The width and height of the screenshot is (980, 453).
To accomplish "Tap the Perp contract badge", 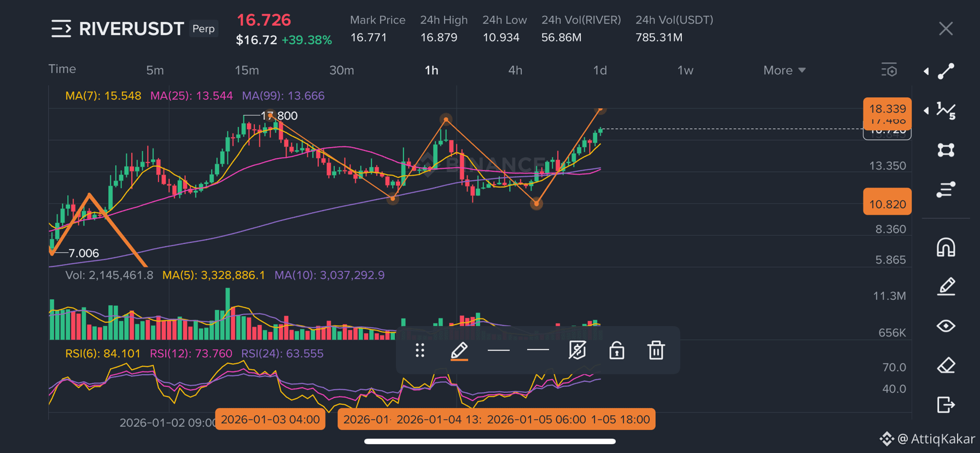I will coord(204,28).
